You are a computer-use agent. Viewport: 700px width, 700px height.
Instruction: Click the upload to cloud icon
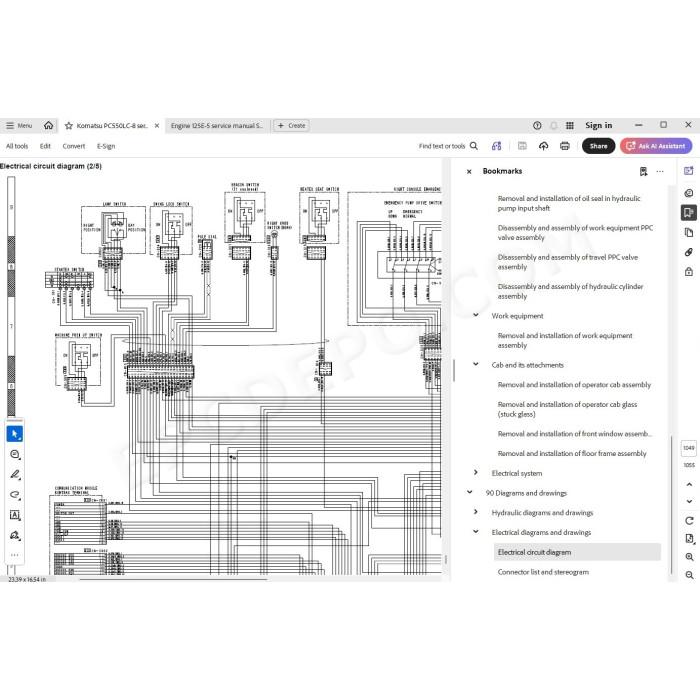click(543, 146)
